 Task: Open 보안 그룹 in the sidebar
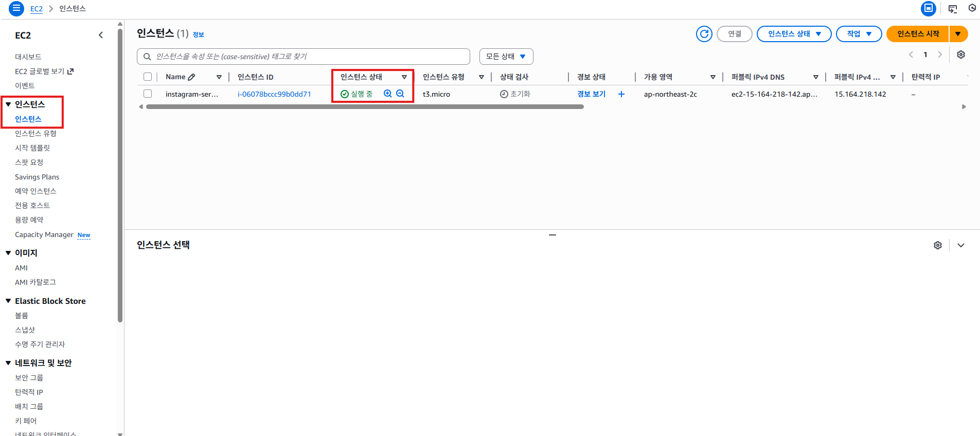tap(29, 377)
